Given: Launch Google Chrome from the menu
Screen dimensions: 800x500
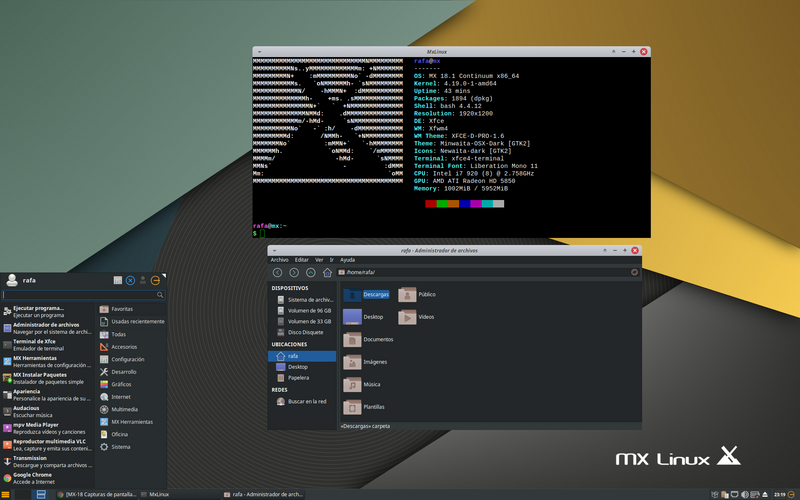Looking at the screenshot, I should point(47,478).
